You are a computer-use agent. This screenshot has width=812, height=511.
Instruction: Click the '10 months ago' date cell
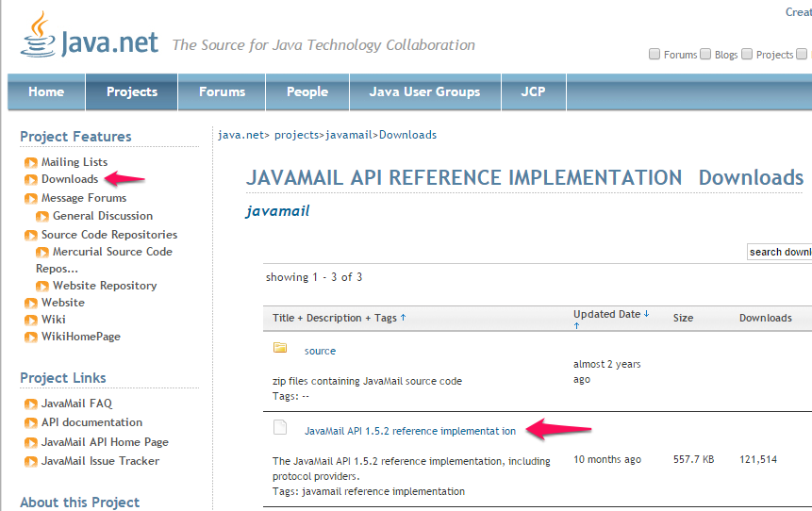(607, 459)
